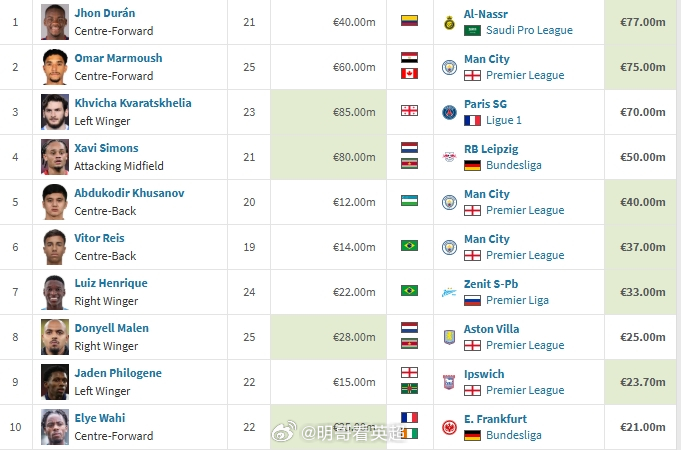Click Donyell Malen player photo

55,337
